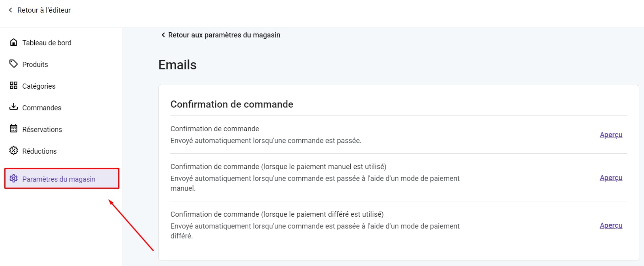Viewport: 644px width, 266px height.
Task: Preview the first Confirmation de commande email
Action: click(x=611, y=135)
